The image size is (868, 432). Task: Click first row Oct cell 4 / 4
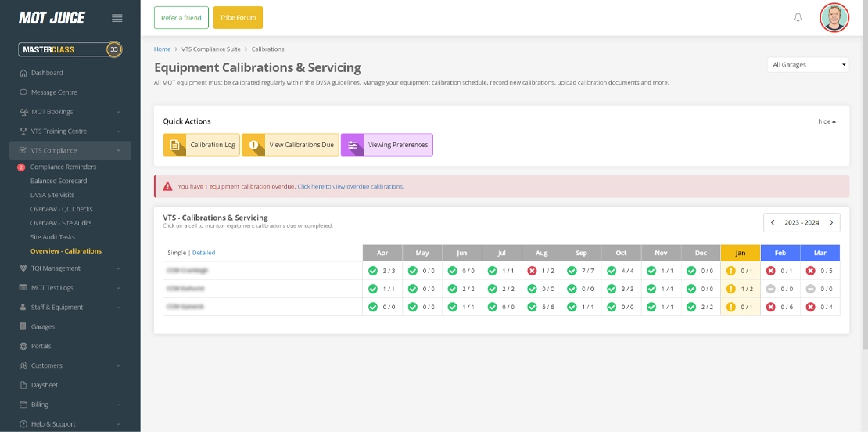621,271
